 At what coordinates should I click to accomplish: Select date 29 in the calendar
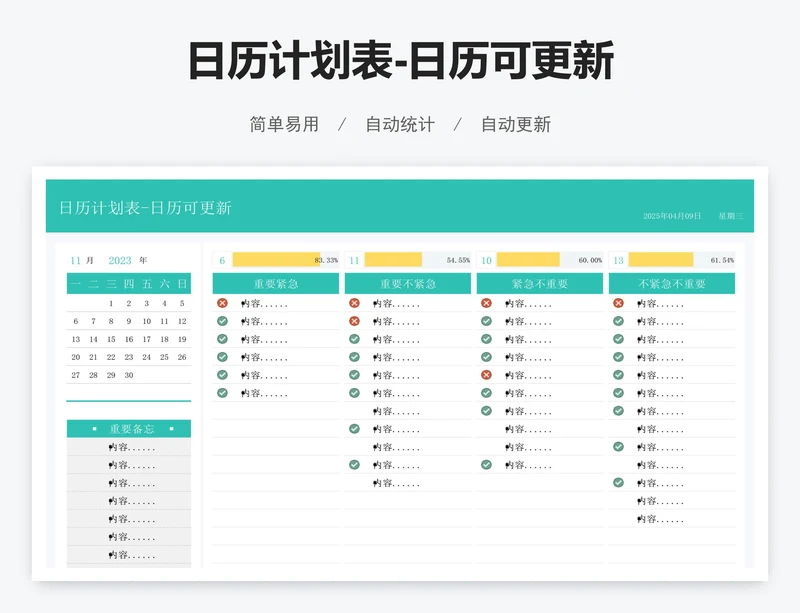pyautogui.click(x=111, y=375)
